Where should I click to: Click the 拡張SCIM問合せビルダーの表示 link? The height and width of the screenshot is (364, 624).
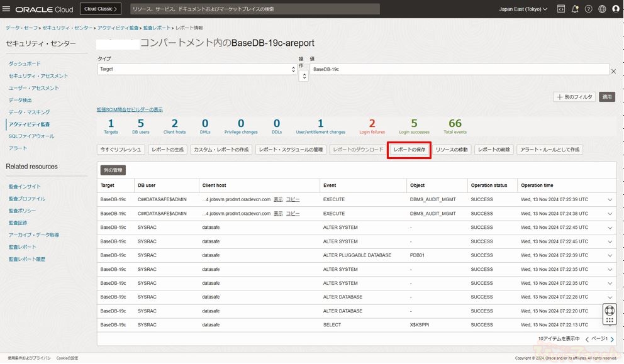point(130,109)
